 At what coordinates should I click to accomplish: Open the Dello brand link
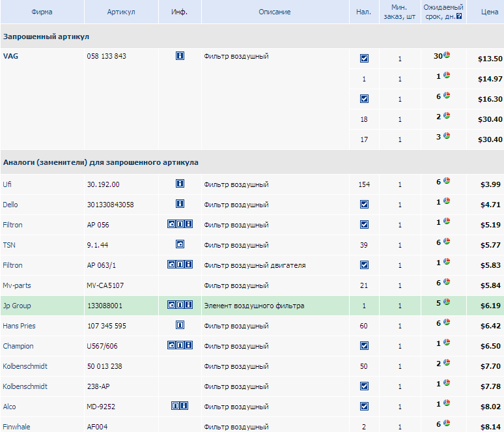point(10,205)
